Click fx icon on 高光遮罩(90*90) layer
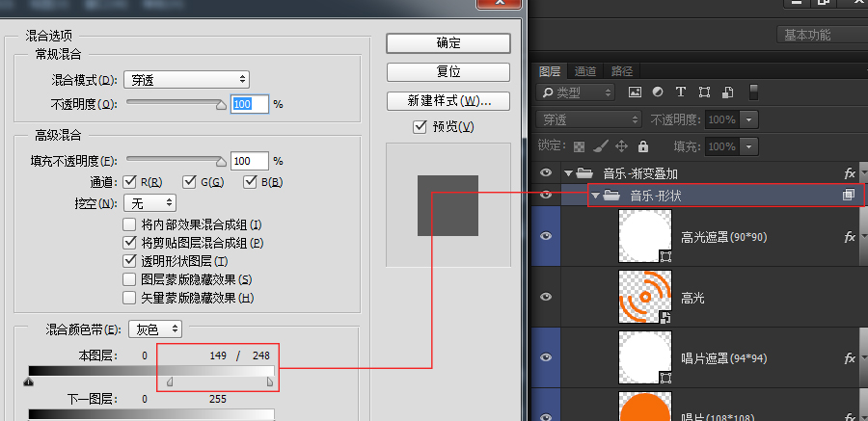This screenshot has height=421, width=868. click(850, 237)
